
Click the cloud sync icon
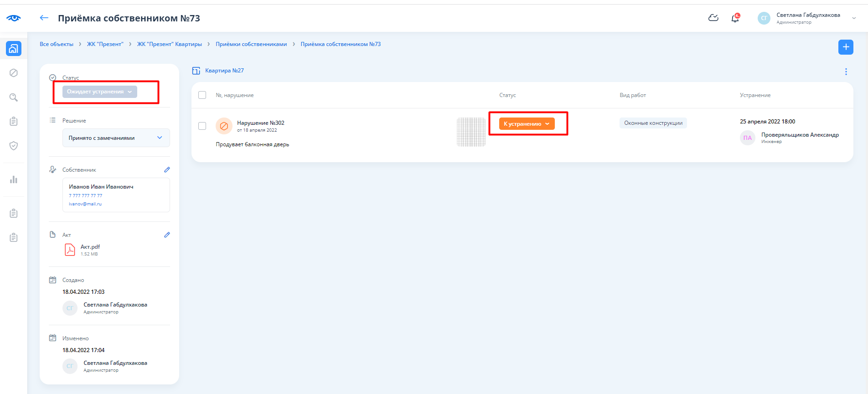(x=713, y=18)
